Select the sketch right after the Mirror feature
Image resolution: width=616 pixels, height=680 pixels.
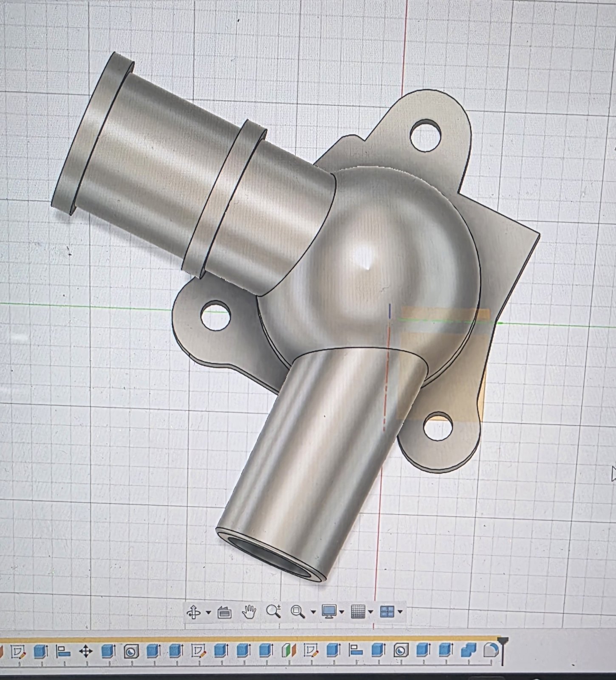311,651
